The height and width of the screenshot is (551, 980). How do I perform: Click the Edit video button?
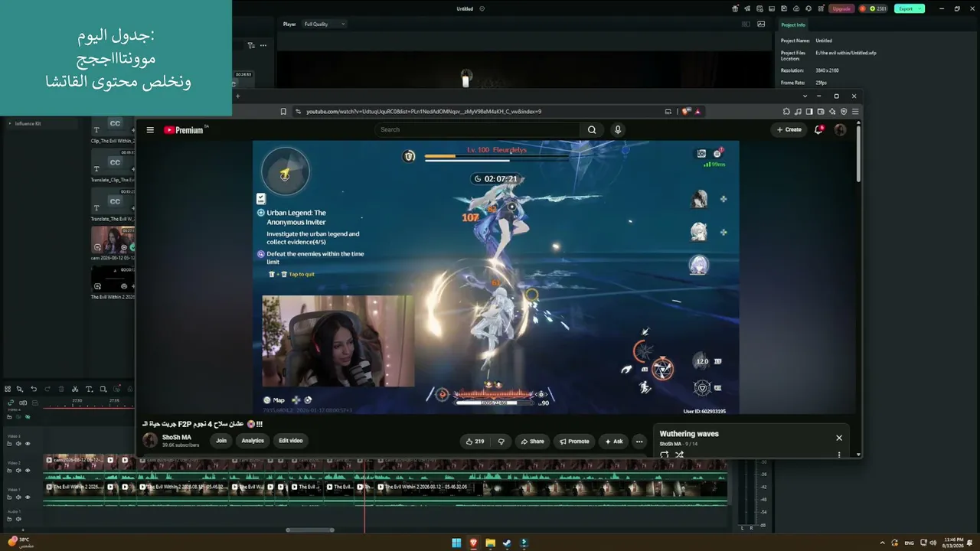[291, 441]
